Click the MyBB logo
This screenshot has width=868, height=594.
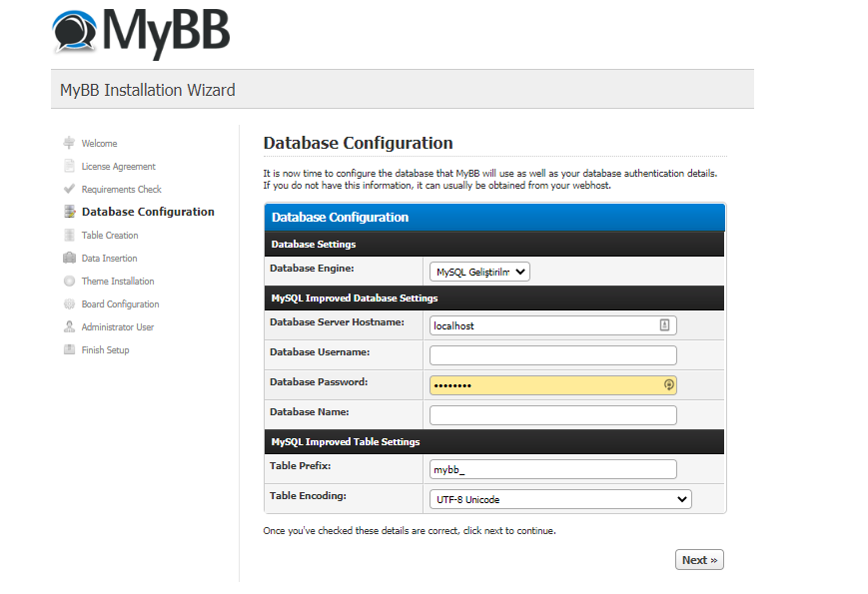point(141,33)
